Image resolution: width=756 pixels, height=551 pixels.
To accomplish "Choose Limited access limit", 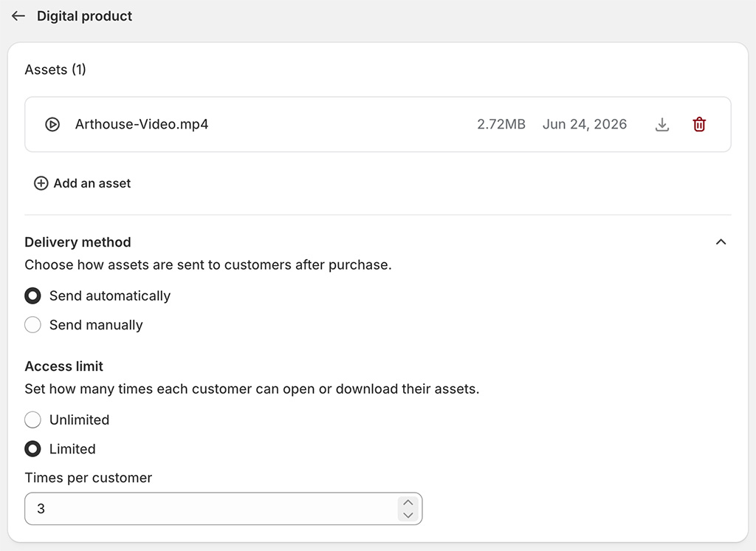I will 32,449.
